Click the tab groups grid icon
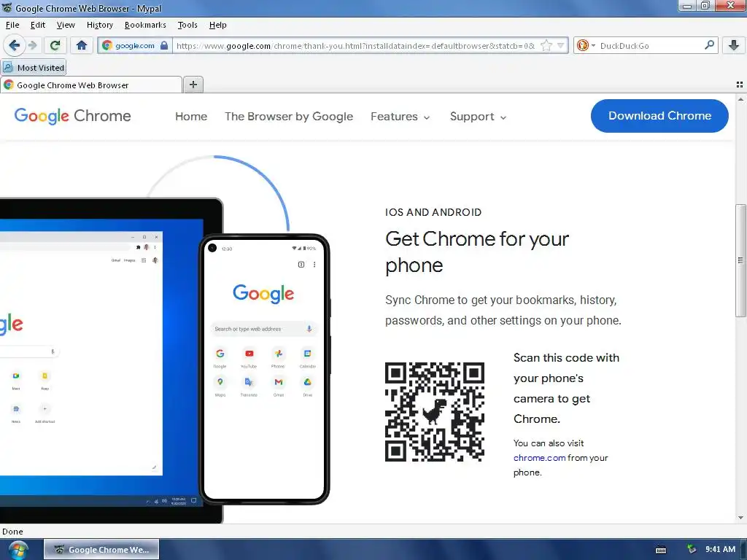Screen dimensions: 747x560 tap(740, 85)
